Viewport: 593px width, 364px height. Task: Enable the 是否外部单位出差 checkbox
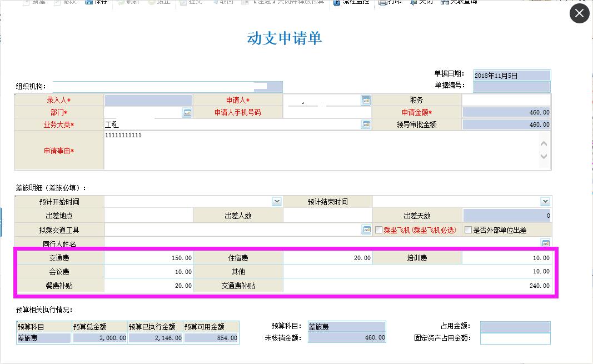click(468, 230)
